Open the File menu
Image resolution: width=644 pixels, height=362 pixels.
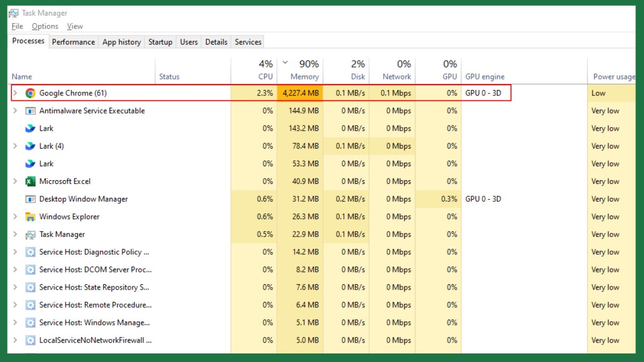[x=17, y=26]
